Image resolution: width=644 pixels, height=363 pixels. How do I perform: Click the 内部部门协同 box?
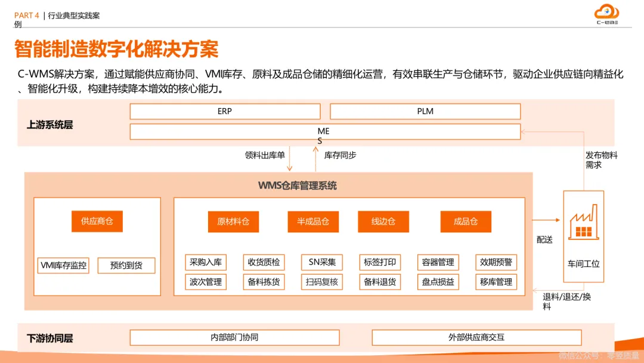pyautogui.click(x=234, y=337)
